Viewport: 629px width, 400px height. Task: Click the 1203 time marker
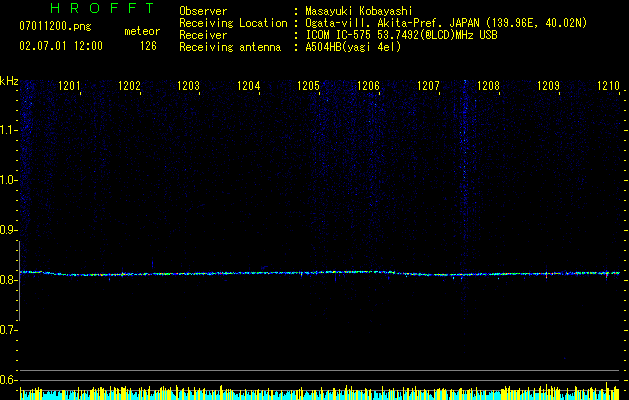pos(189,86)
